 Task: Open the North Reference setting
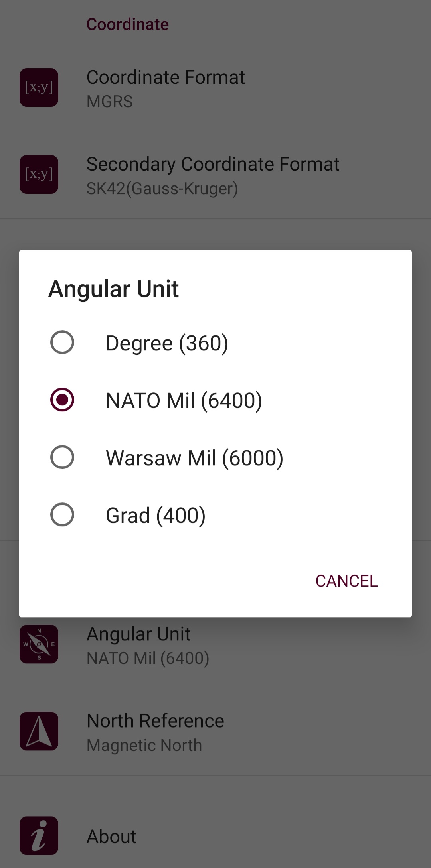(x=215, y=732)
